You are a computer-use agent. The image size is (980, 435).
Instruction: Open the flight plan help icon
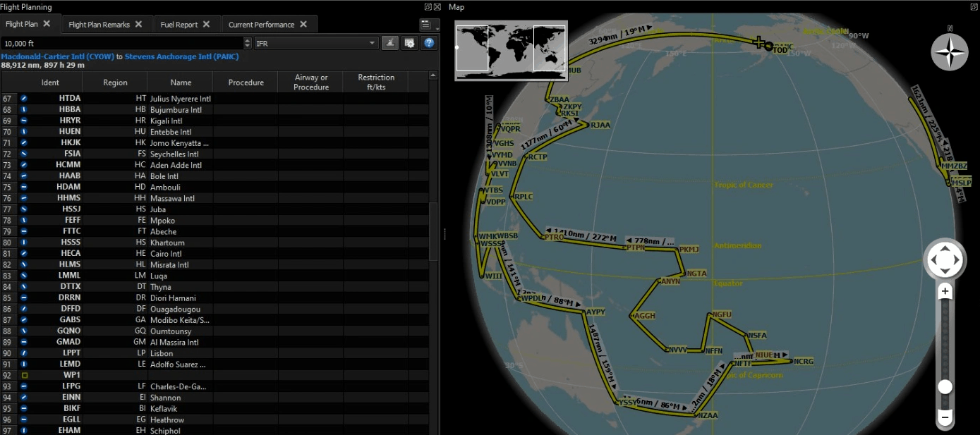[428, 43]
